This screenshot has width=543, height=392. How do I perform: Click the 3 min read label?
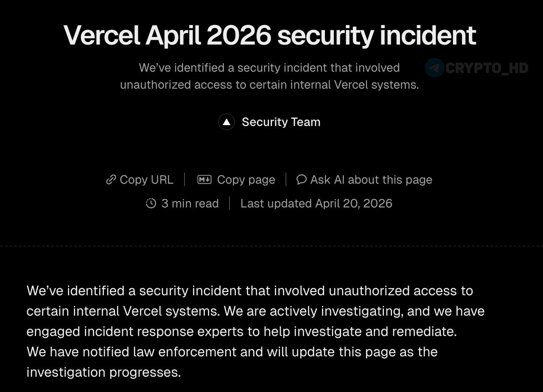coord(190,204)
